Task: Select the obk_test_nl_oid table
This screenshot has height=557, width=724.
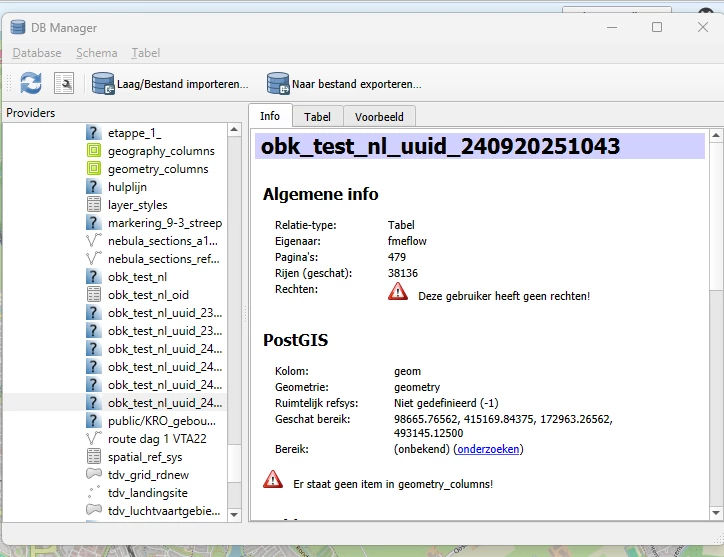Action: (x=148, y=295)
